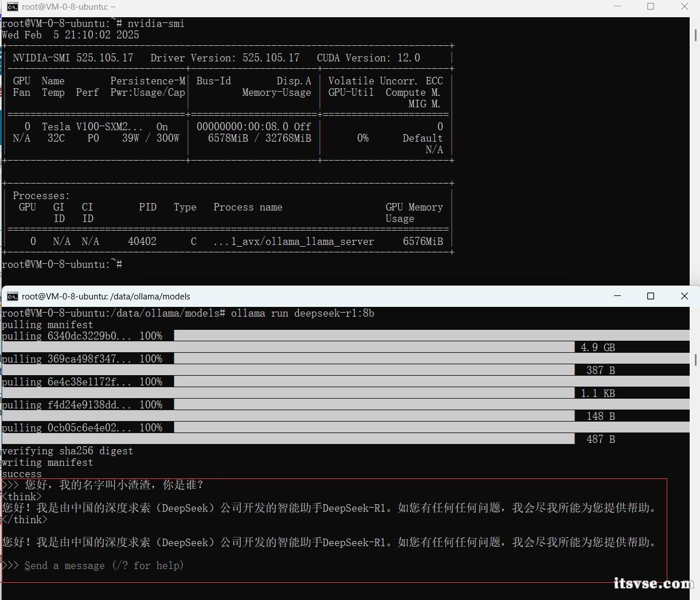Click the 'Default' compute mode value
Image resolution: width=700 pixels, height=600 pixels.
click(423, 138)
